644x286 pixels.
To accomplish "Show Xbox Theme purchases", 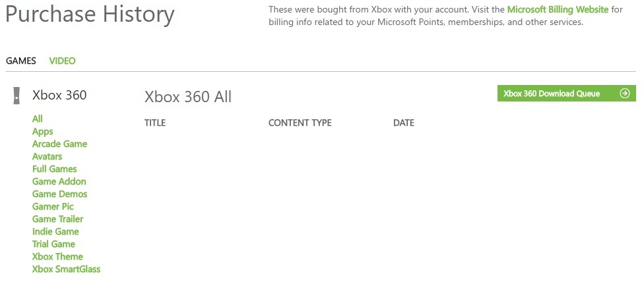I will click(x=57, y=256).
